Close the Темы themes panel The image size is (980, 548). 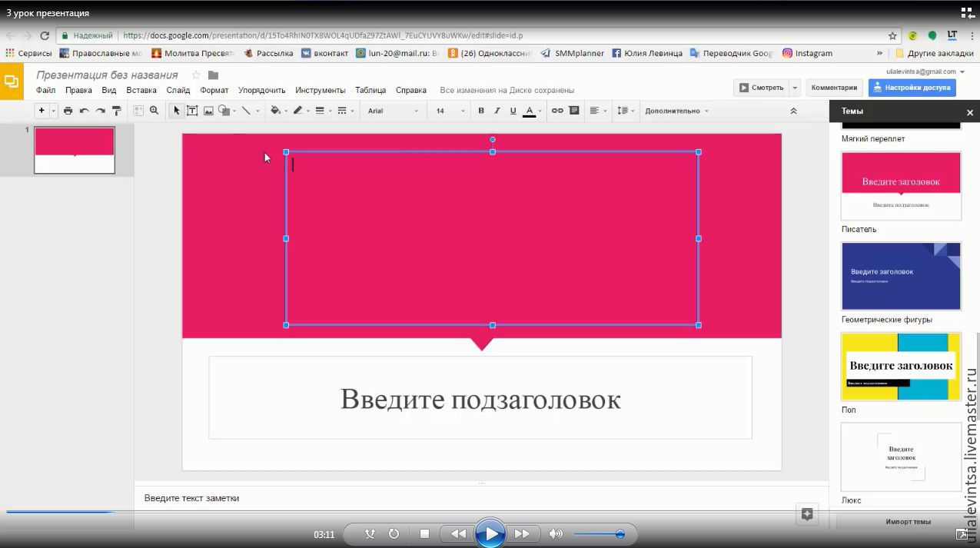pos(969,112)
